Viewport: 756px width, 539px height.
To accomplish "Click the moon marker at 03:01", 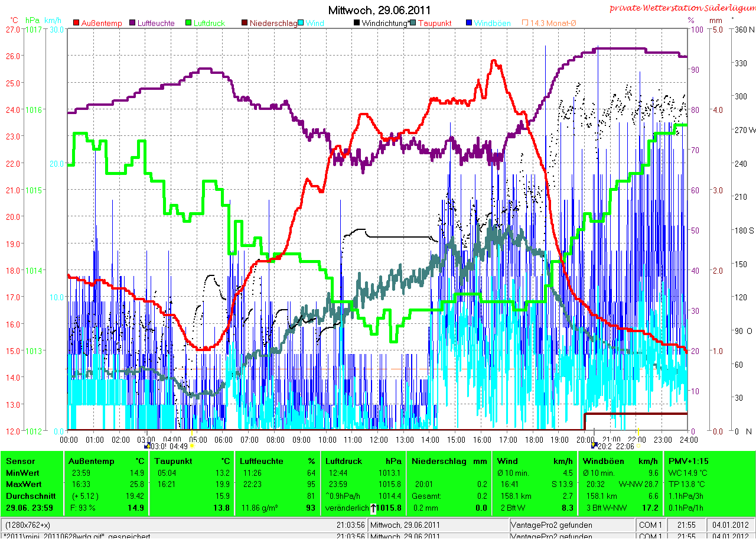I will [148, 446].
